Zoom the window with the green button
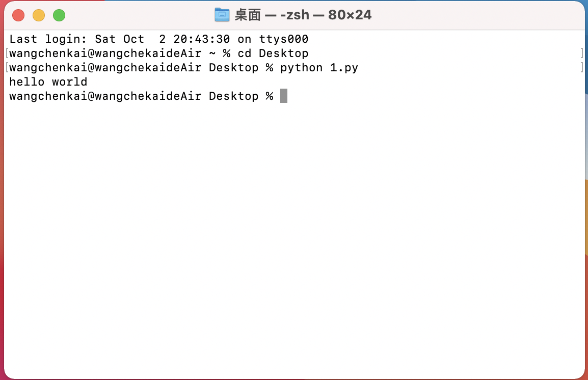This screenshot has height=380, width=588. [x=59, y=15]
